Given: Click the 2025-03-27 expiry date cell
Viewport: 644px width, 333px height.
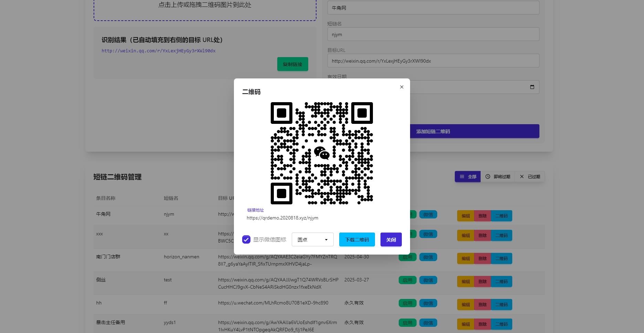Looking at the screenshot, I should [356, 280].
